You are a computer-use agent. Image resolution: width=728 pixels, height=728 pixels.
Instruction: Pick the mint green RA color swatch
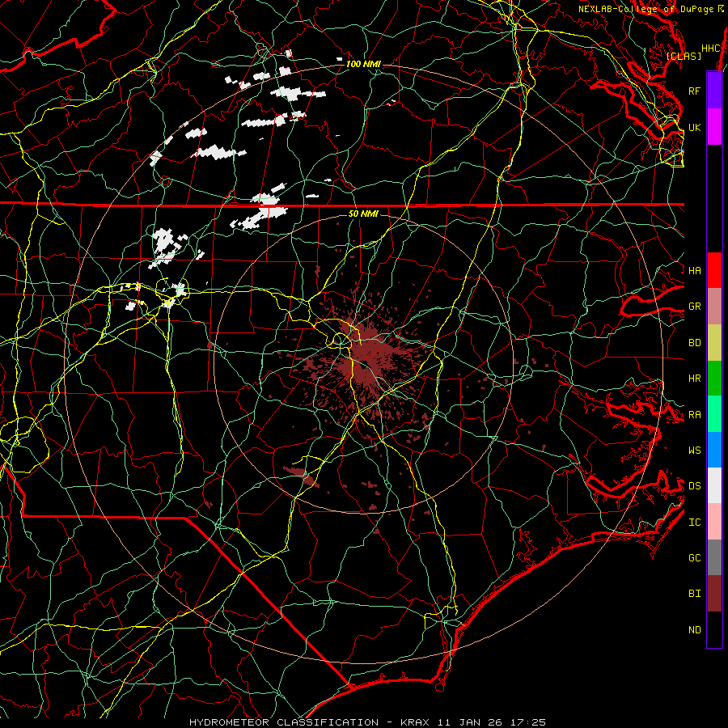pos(714,414)
